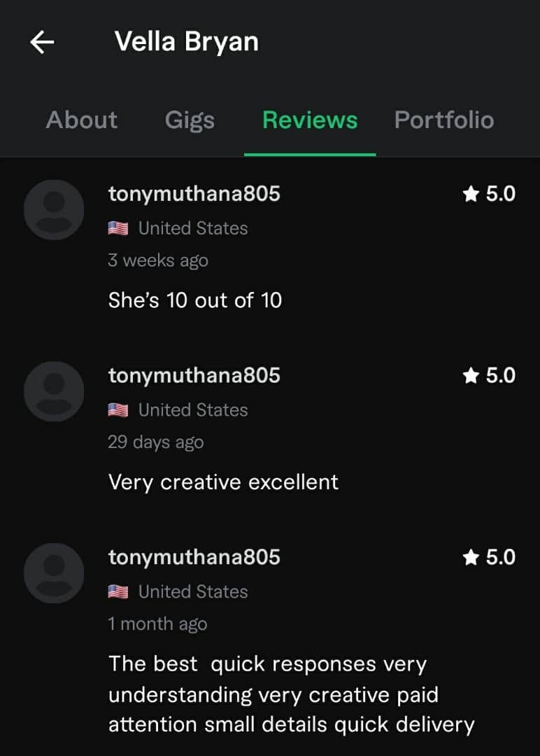Tap the US flag on the second review
540x756 pixels.
point(118,409)
